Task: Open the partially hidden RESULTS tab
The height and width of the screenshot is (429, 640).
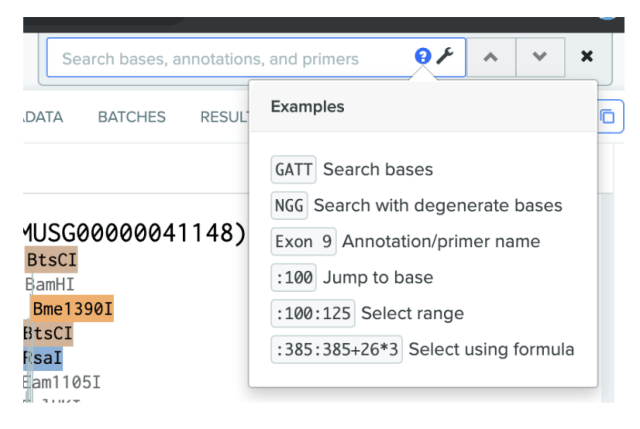Action: (223, 117)
